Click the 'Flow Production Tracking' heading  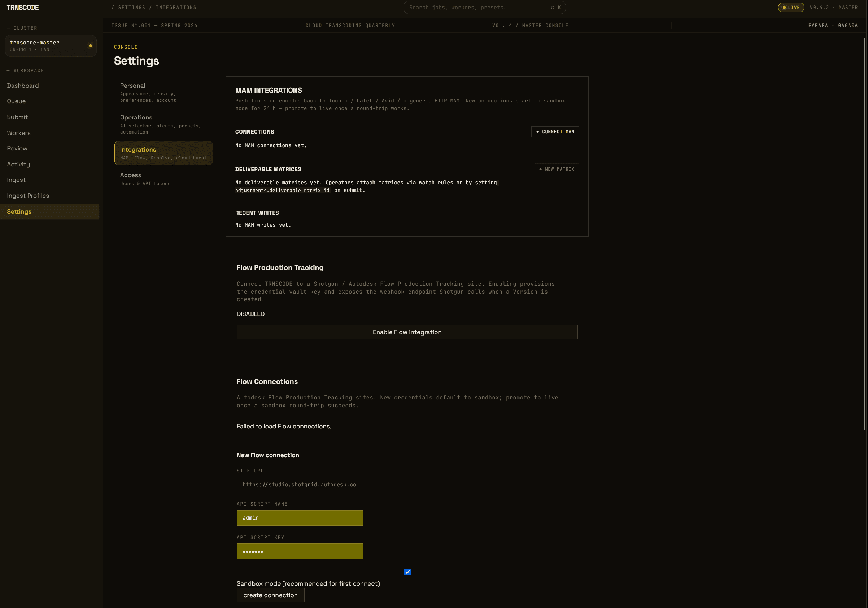pyautogui.click(x=280, y=267)
